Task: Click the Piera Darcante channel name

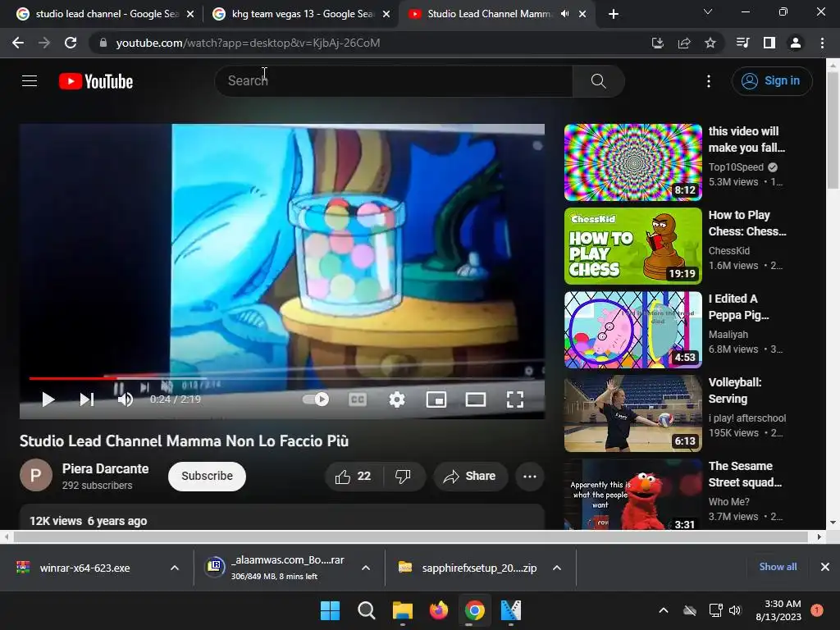Action: pos(106,468)
